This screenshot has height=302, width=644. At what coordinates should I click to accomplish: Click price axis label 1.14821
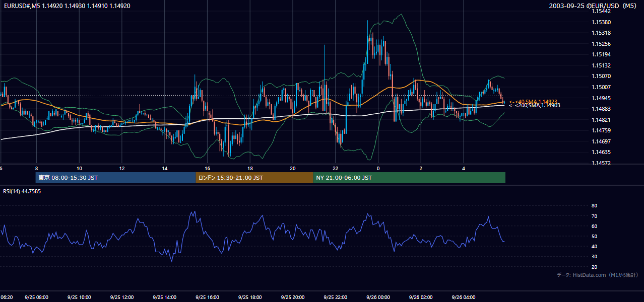[x=601, y=120]
